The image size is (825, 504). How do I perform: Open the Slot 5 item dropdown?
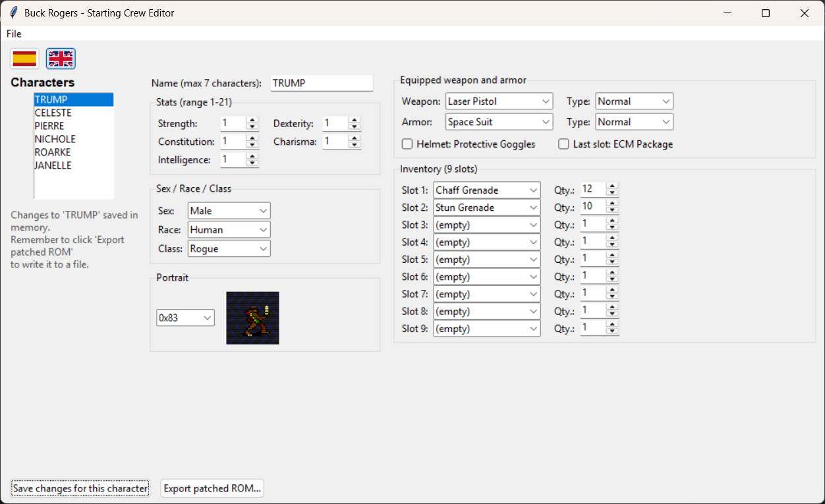click(487, 260)
